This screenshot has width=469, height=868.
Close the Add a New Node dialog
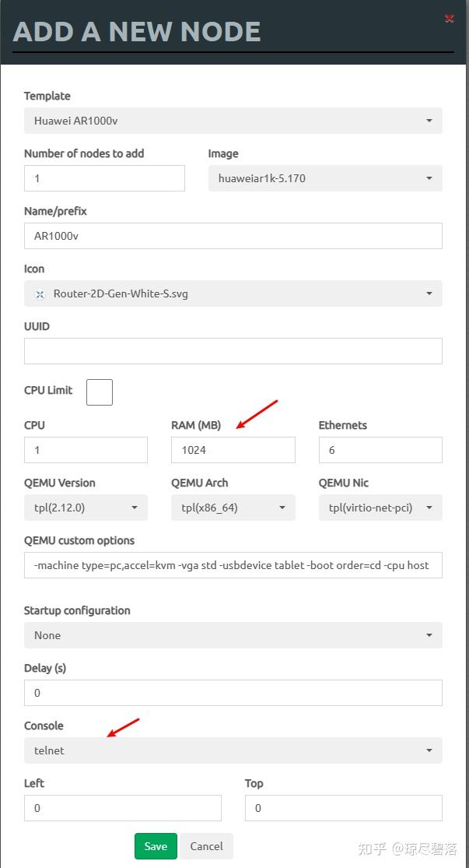click(x=449, y=19)
